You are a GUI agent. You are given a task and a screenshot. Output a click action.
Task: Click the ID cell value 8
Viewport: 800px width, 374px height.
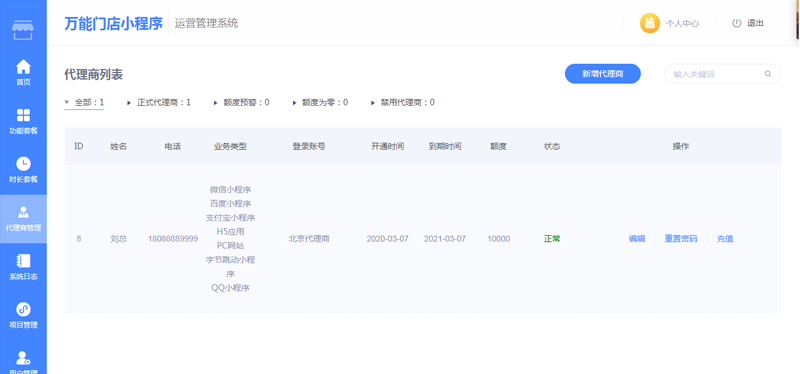pyautogui.click(x=79, y=238)
